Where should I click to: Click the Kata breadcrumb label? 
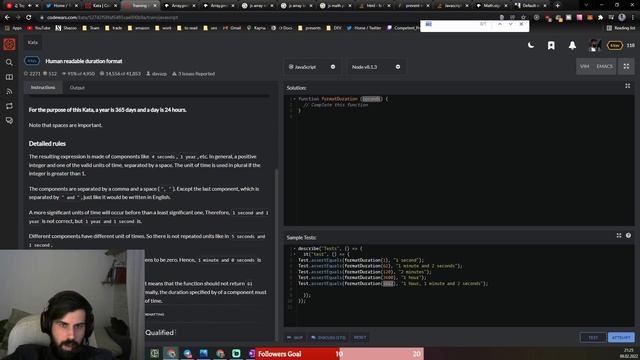click(x=33, y=42)
